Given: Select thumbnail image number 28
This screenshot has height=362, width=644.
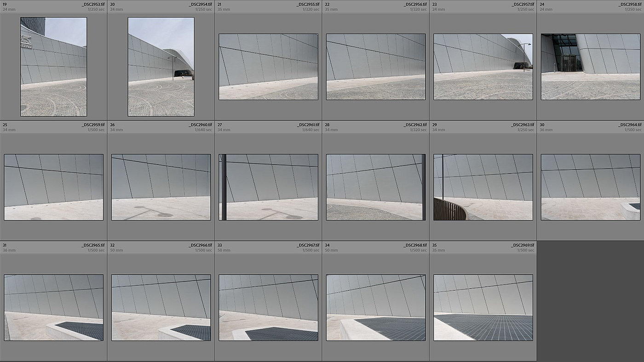Looking at the screenshot, I should [x=376, y=187].
